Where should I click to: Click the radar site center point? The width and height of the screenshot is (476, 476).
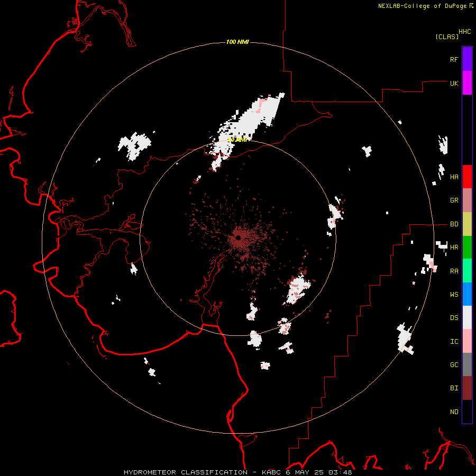[x=239, y=237]
